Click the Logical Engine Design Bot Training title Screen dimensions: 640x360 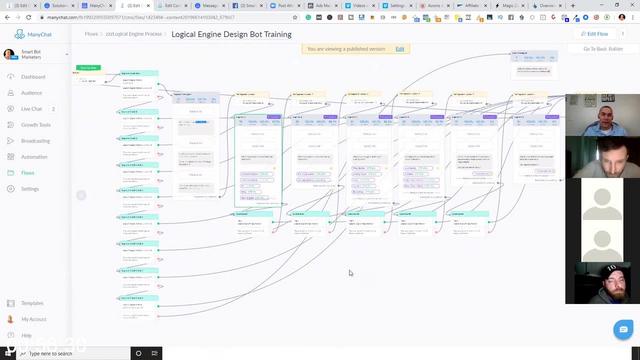231,34
